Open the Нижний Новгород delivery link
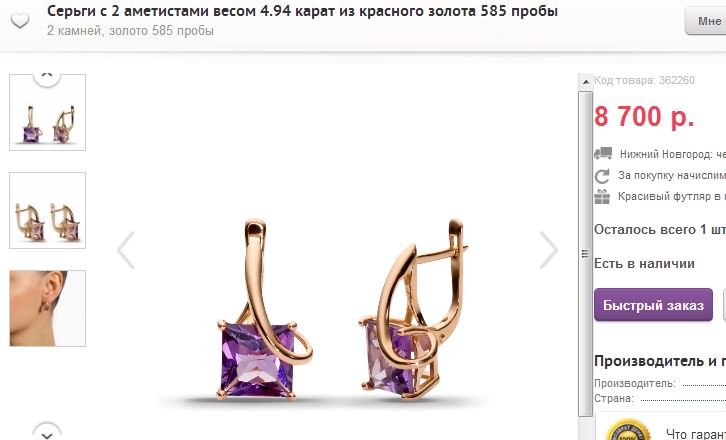The width and height of the screenshot is (726, 440). click(x=673, y=154)
